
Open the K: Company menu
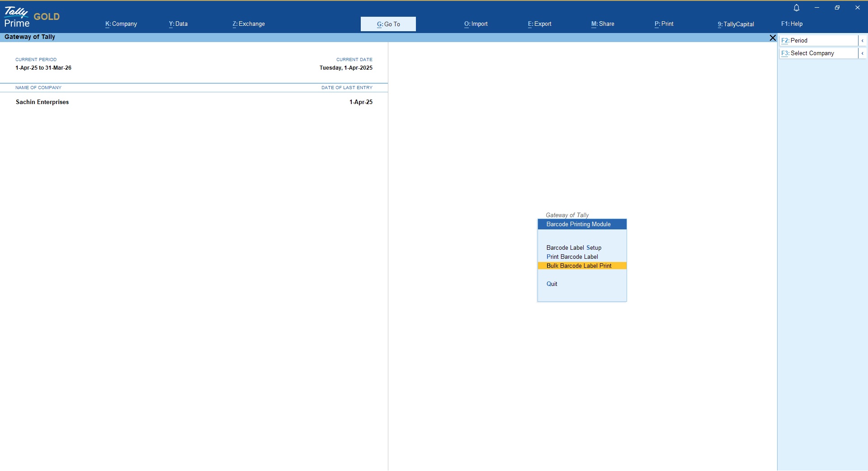pyautogui.click(x=121, y=24)
